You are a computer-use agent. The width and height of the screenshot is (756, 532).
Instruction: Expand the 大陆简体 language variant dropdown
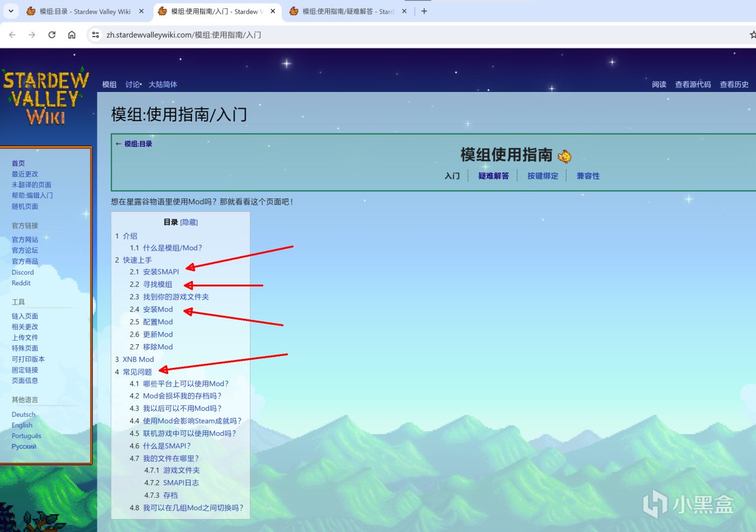[x=167, y=84]
